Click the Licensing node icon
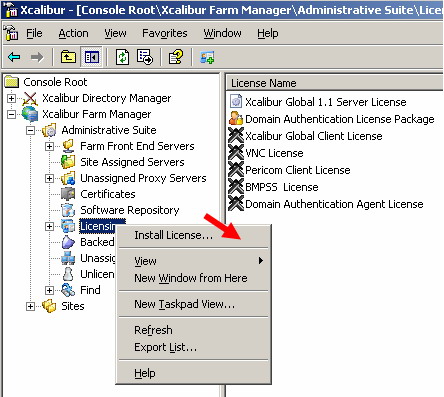This screenshot has width=444, height=397. click(68, 226)
